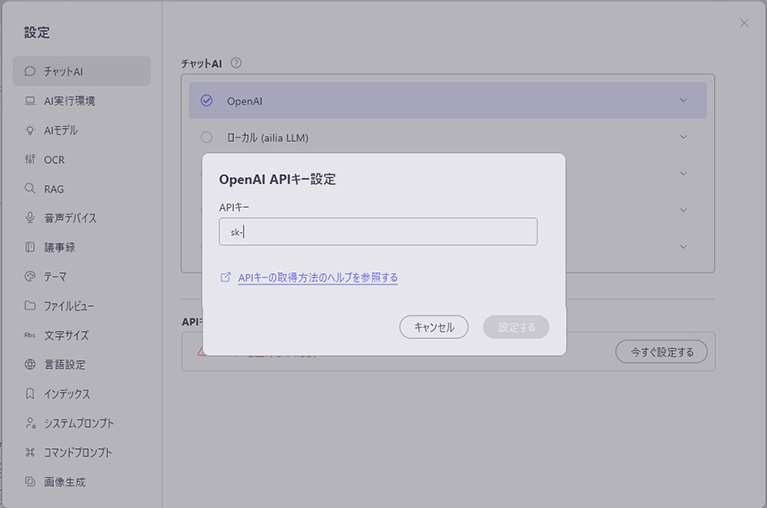767x508 pixels.
Task: Click the 言語設定 globe icon
Action: 30,364
